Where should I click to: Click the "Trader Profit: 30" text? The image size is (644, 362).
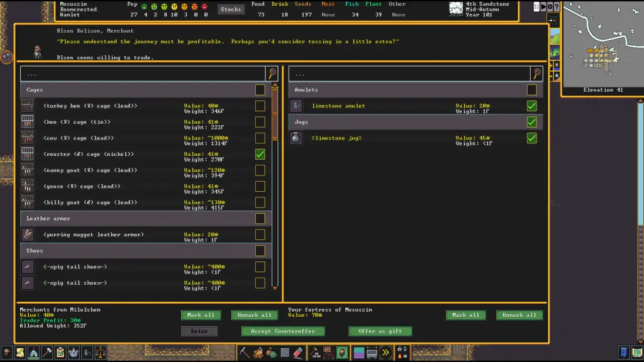(x=50, y=320)
